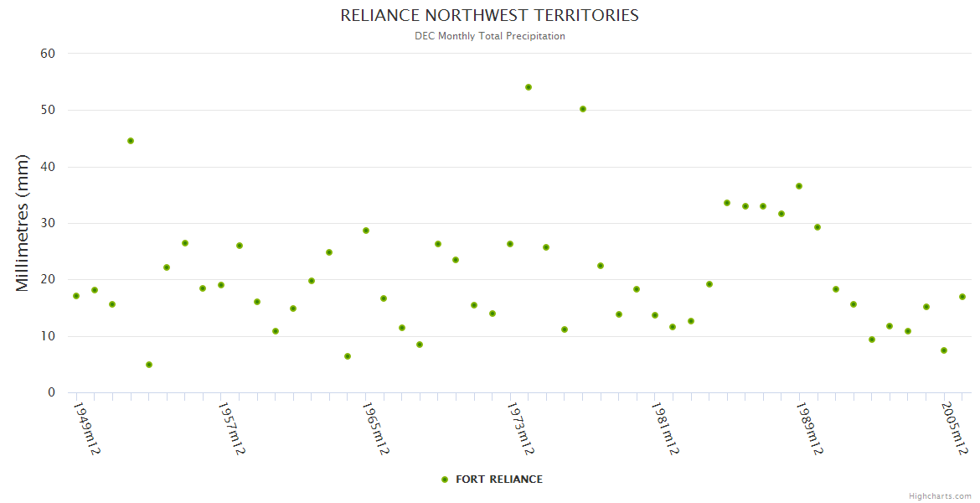This screenshot has width=980, height=503.
Task: Select the data point at 50 mm
Action: pos(583,109)
